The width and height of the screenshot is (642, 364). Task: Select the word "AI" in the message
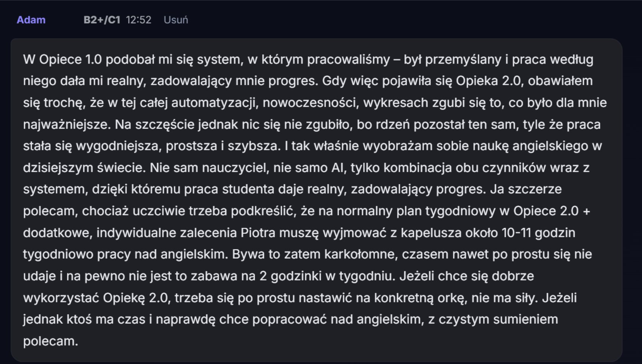pos(339,168)
